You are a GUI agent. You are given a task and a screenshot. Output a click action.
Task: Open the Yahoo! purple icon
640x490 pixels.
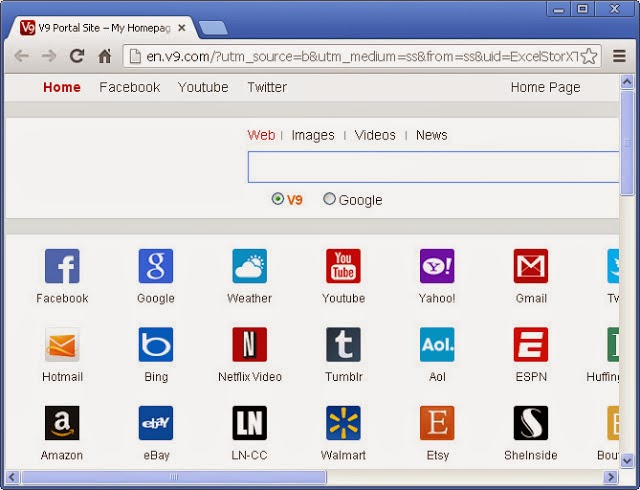tap(437, 266)
